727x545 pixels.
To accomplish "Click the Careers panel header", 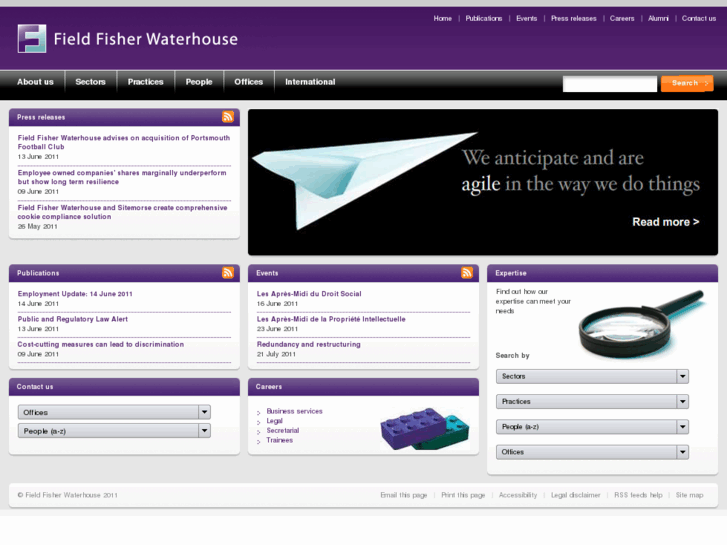I will coord(364,387).
